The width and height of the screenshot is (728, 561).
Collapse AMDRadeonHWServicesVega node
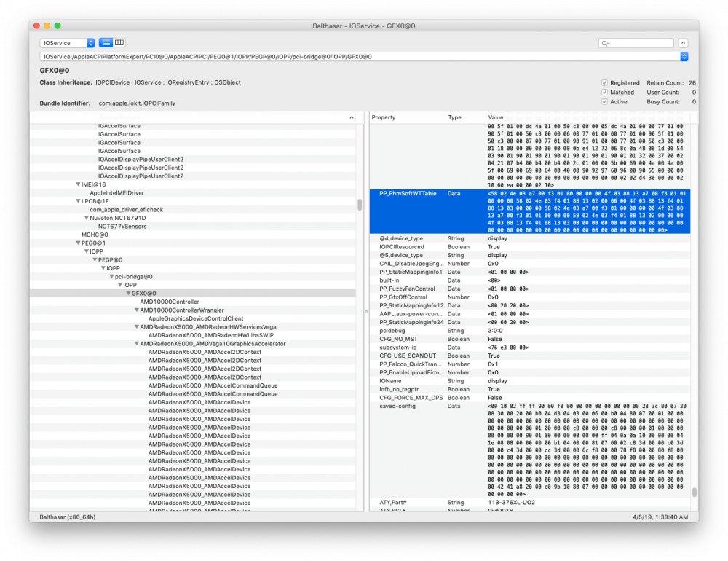pyautogui.click(x=137, y=326)
